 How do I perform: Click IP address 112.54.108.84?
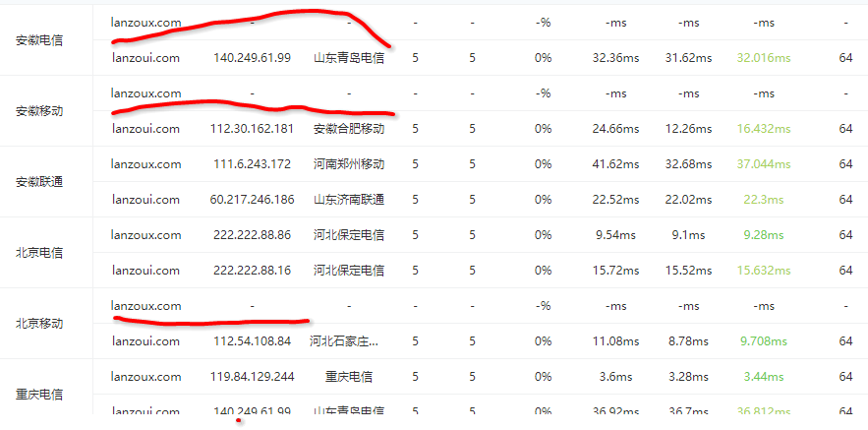(x=253, y=341)
